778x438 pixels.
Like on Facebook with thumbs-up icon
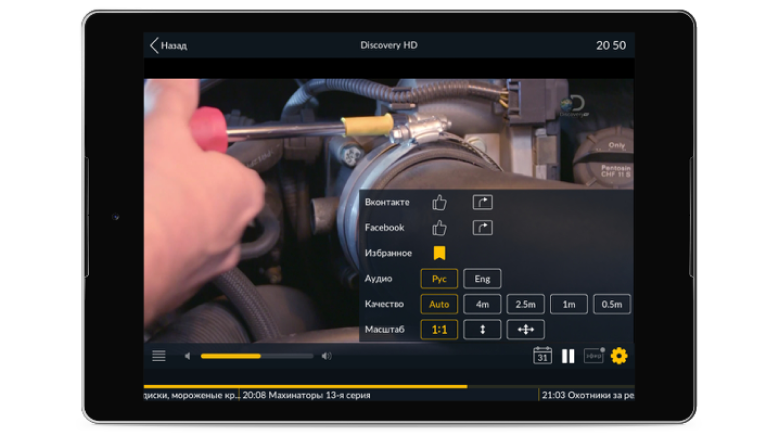[x=439, y=228]
